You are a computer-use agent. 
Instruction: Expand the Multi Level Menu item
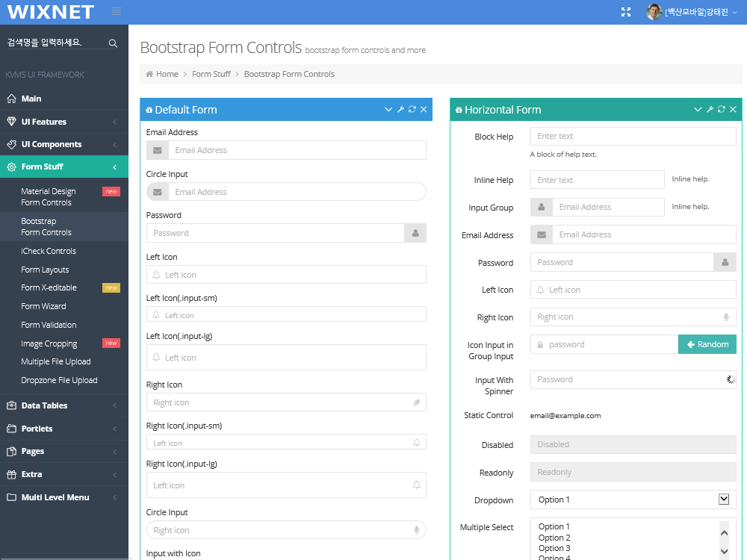(x=64, y=497)
